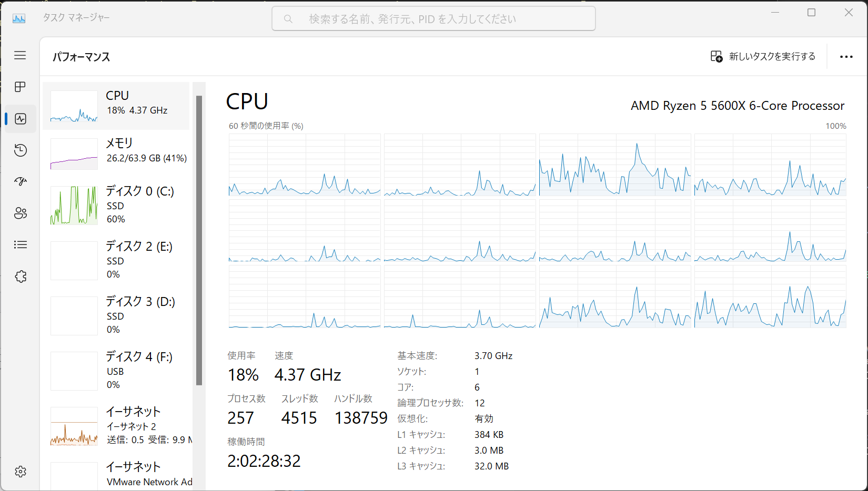Click the resource list vertical scrollbar

tap(199, 240)
